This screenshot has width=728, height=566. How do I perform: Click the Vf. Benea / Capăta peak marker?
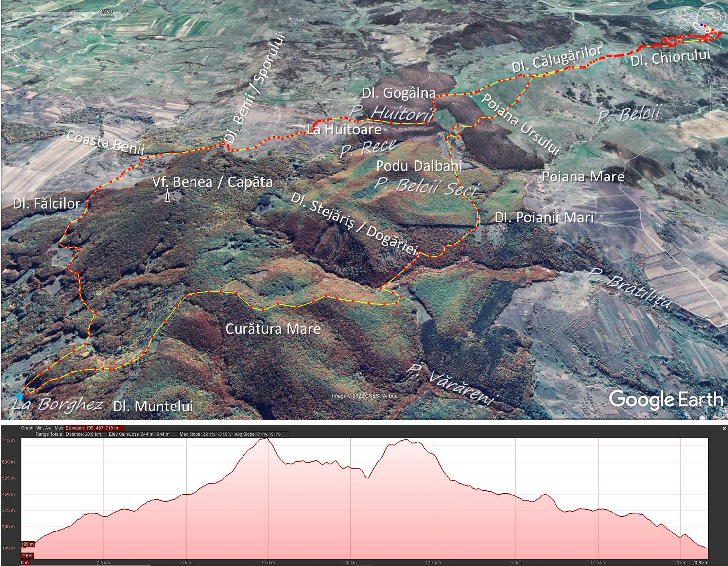click(x=168, y=196)
